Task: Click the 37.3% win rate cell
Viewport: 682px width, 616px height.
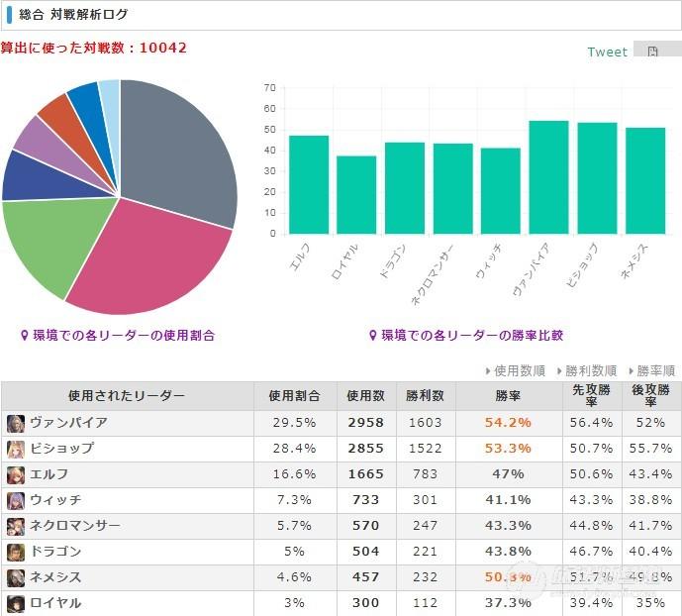Action: coord(508,603)
